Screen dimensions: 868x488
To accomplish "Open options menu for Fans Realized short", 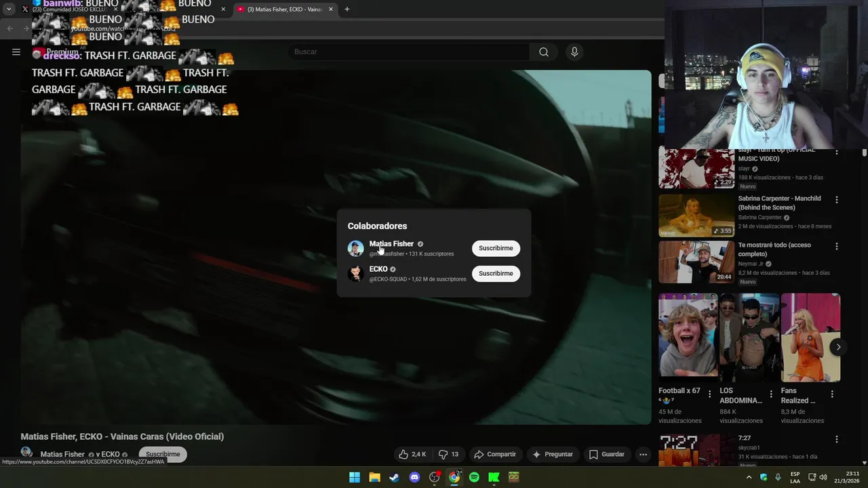I will point(832,394).
